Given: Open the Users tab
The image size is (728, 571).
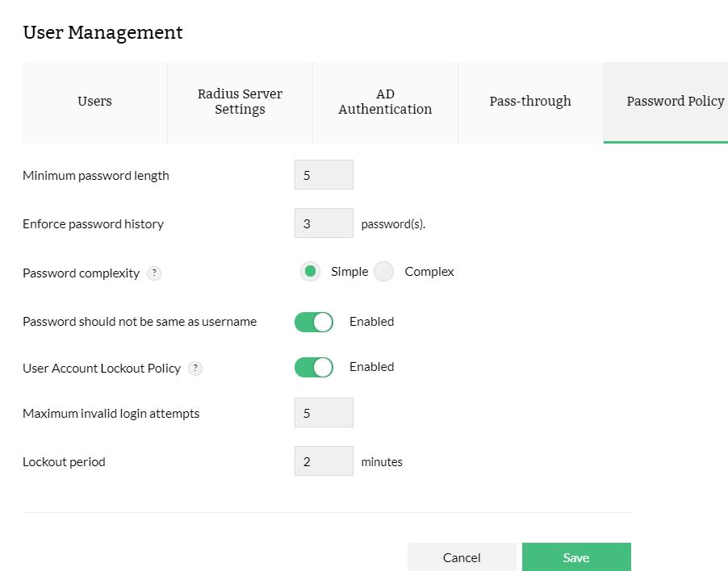Looking at the screenshot, I should click(x=94, y=102).
